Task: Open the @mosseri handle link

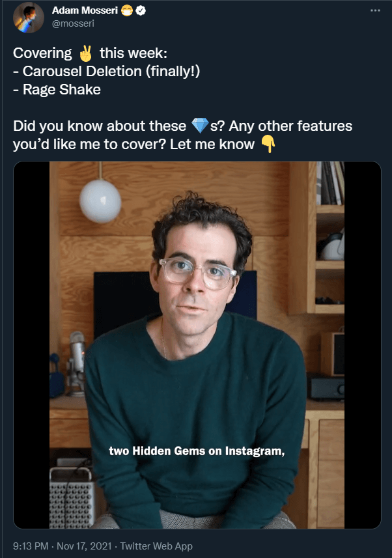Action: pyautogui.click(x=72, y=23)
